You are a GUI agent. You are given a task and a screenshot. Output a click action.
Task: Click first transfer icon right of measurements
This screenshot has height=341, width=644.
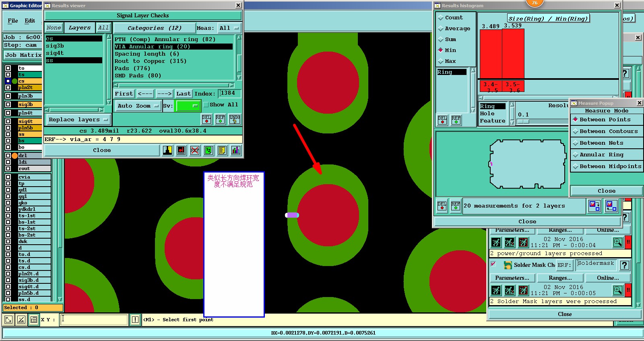[x=594, y=206]
